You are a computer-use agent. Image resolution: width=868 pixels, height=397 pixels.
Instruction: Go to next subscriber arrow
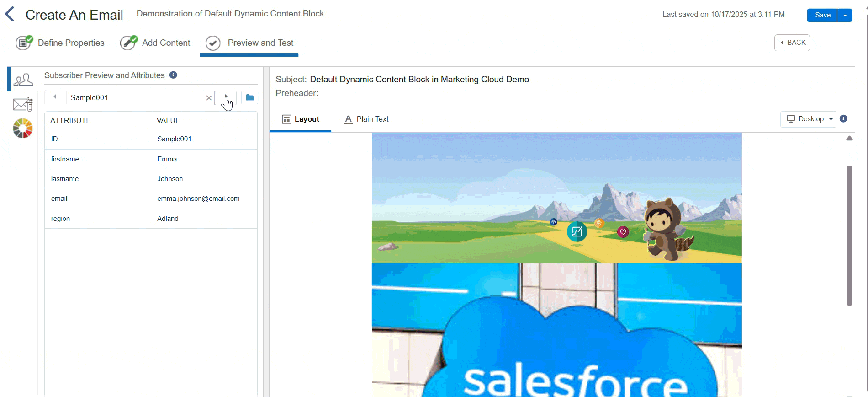226,97
